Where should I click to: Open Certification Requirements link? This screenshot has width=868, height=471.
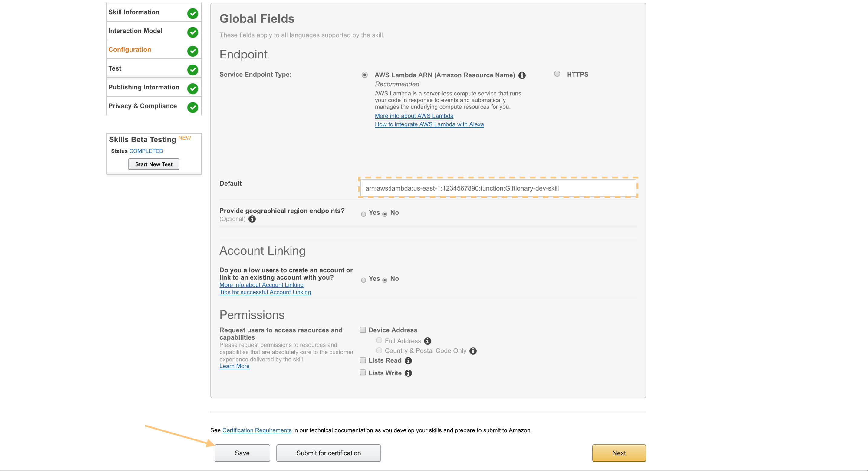coord(257,430)
